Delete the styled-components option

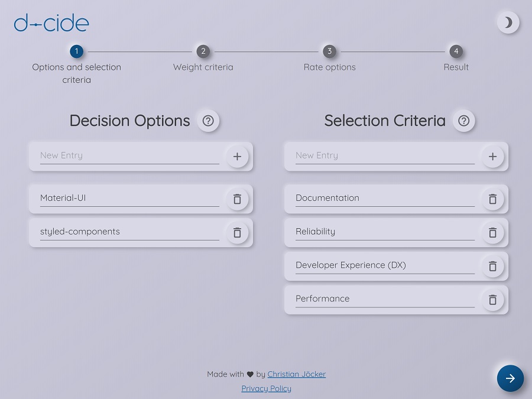237,233
